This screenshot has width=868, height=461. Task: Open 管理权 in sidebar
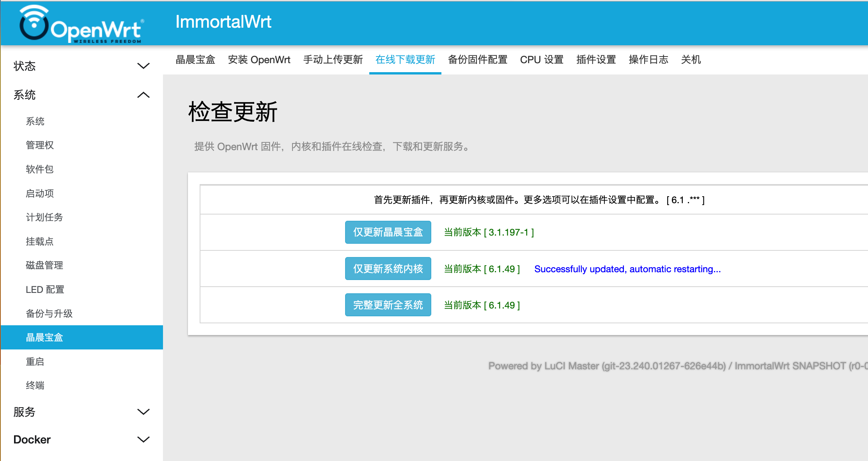tap(40, 145)
